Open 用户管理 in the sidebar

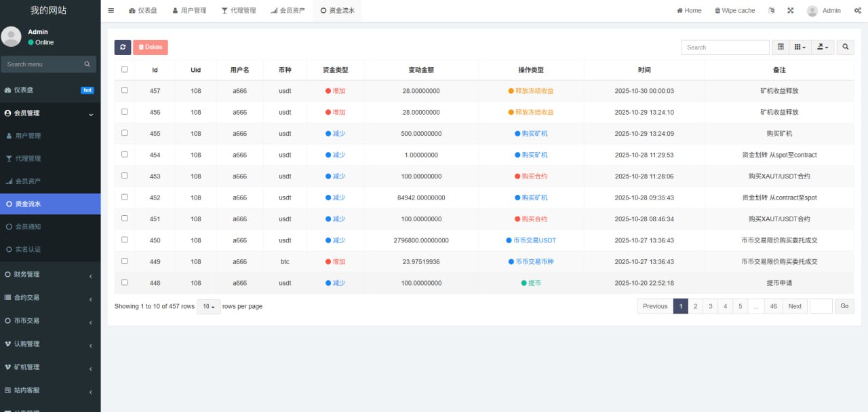(28, 136)
